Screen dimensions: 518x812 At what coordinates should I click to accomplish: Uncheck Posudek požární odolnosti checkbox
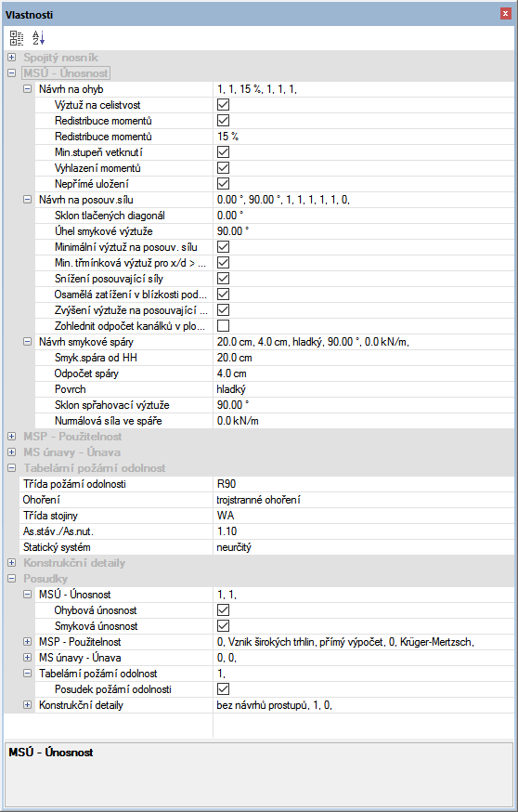click(x=223, y=689)
